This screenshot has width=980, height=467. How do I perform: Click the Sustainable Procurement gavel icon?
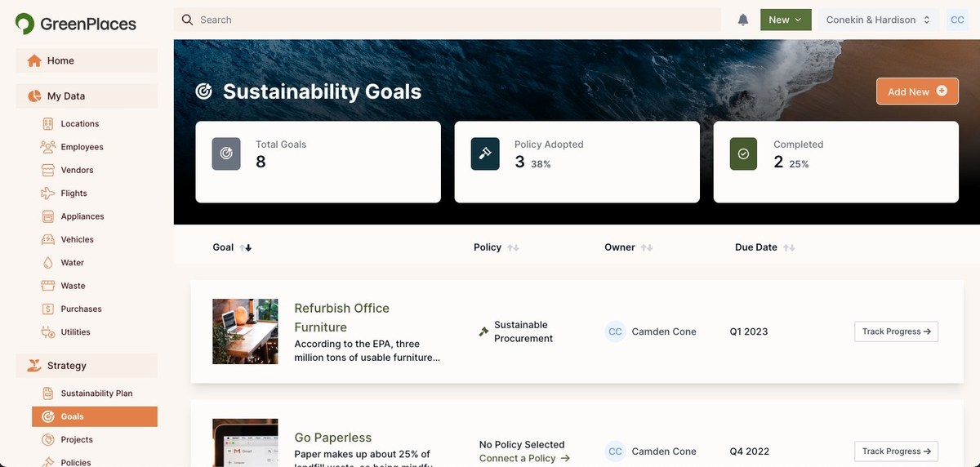[x=483, y=331]
